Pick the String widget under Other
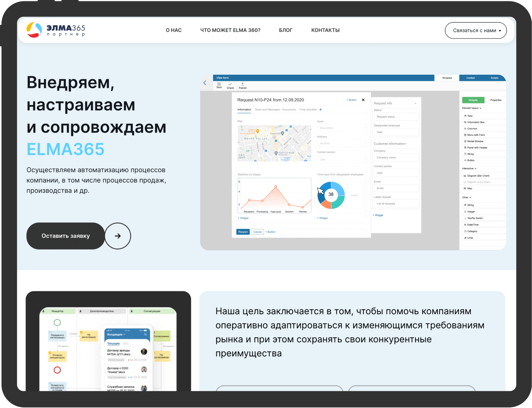Viewport: 532px width, 408px height. point(484,205)
